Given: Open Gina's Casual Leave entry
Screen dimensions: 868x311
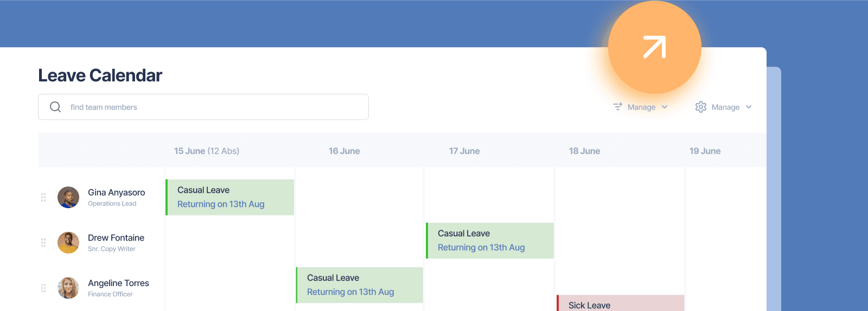Looking at the screenshot, I should tap(230, 197).
